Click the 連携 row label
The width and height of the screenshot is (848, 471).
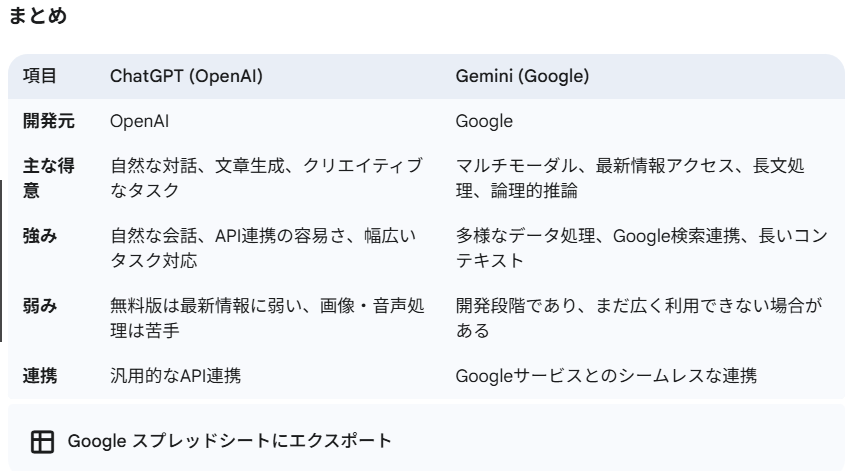[x=40, y=376]
